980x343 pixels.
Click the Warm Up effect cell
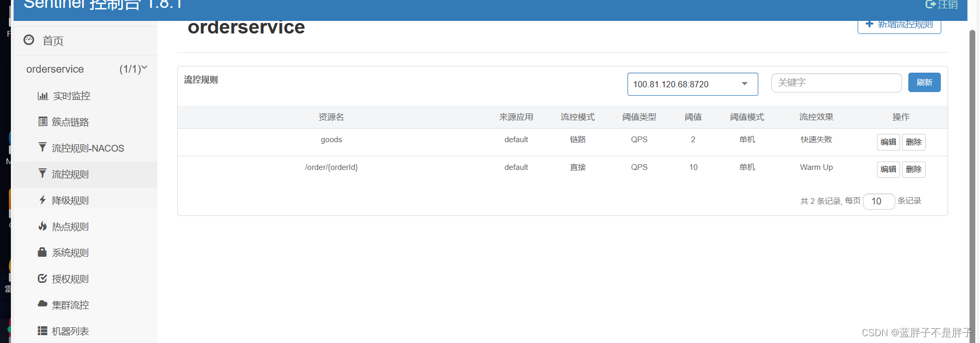816,167
